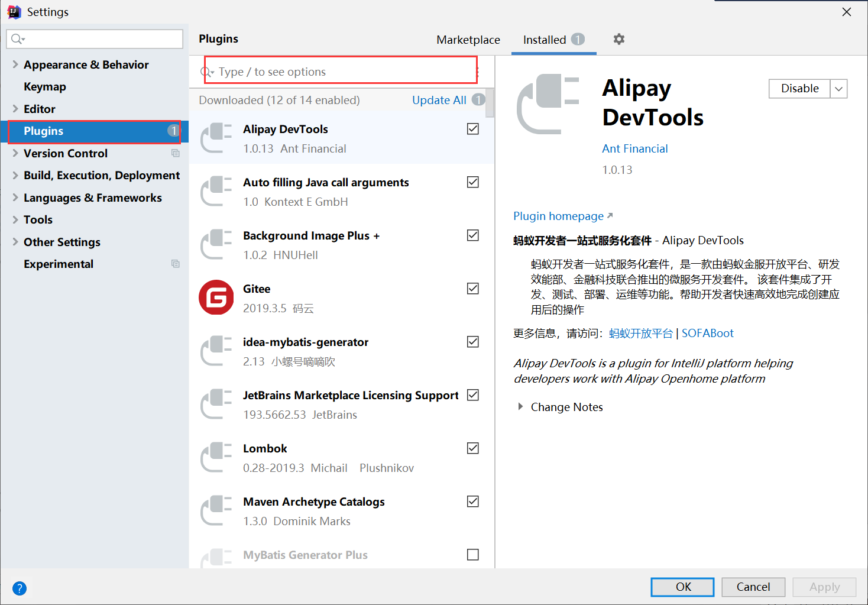Click the Cancel button
868x605 pixels.
point(753,587)
